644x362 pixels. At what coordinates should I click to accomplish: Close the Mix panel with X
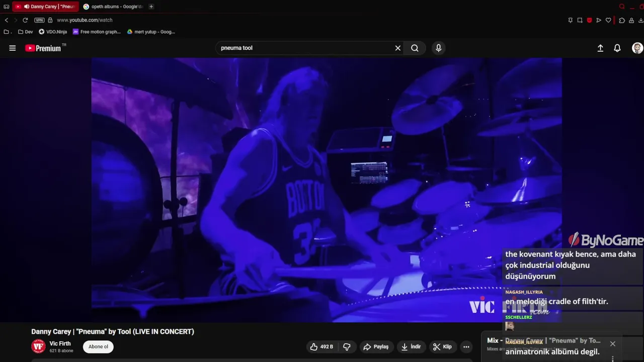point(612,344)
